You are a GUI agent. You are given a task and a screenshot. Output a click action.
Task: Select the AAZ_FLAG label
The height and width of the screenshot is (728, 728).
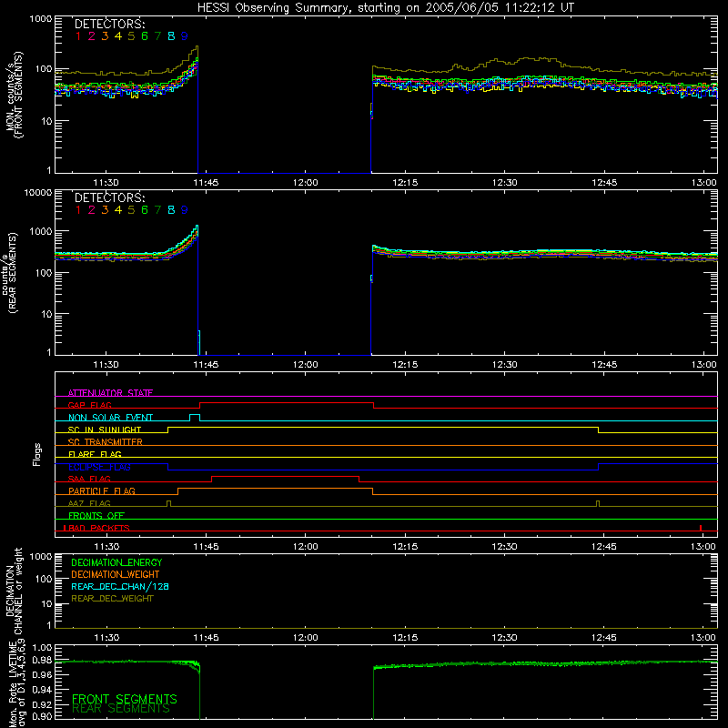(x=89, y=503)
